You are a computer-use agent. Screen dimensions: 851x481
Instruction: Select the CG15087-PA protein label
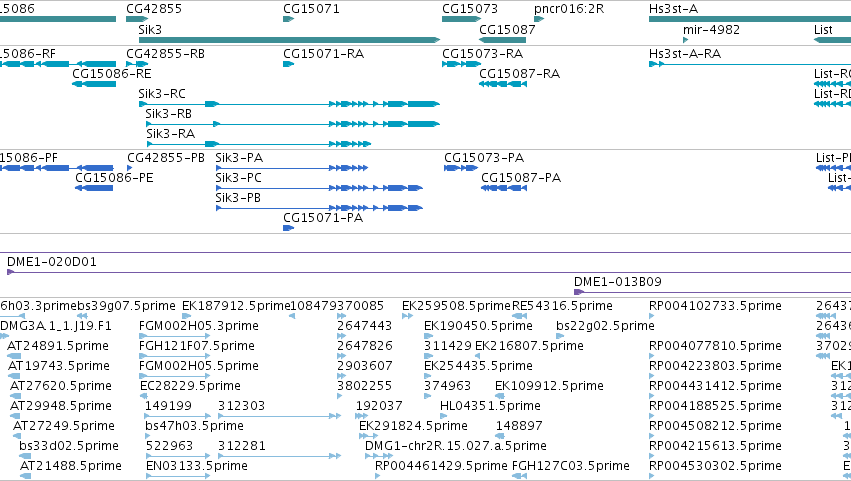[521, 178]
